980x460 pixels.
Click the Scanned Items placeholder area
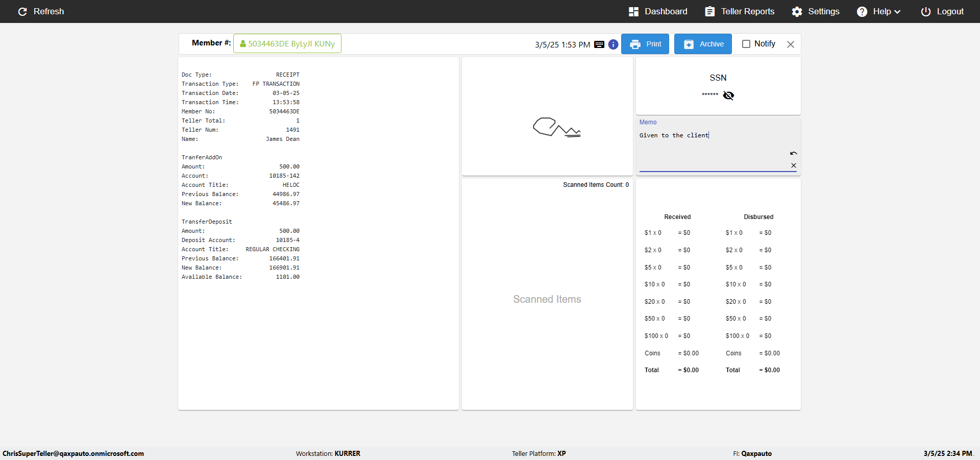point(547,299)
